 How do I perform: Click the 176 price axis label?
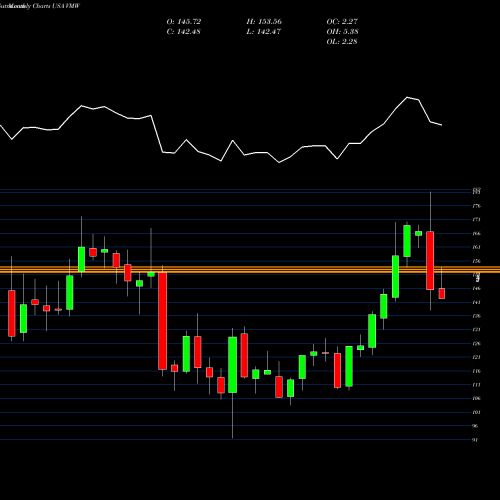476,206
